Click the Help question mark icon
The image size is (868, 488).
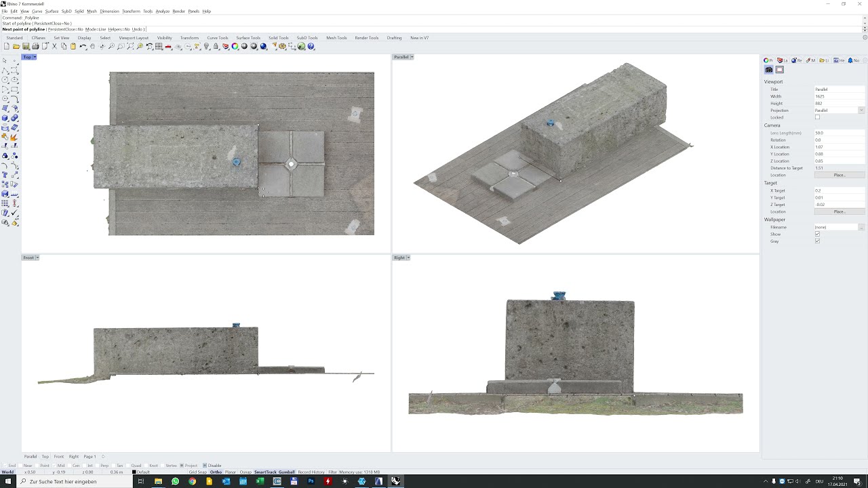click(311, 46)
